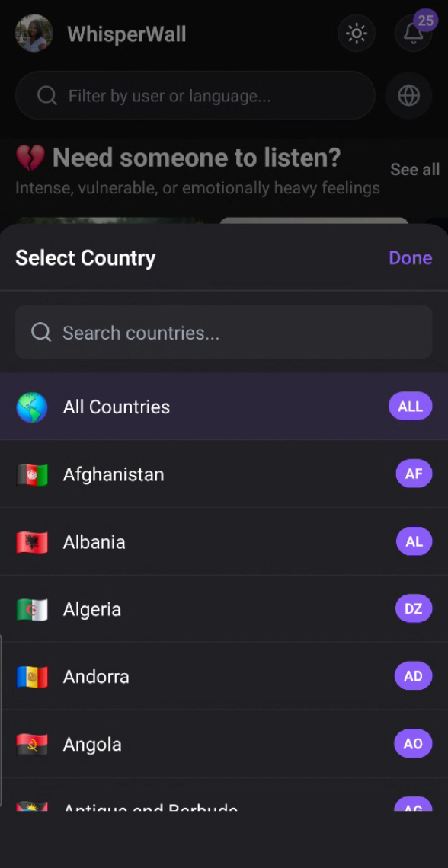Open the WhisperWall profile avatar
448x868 pixels.
[34, 34]
